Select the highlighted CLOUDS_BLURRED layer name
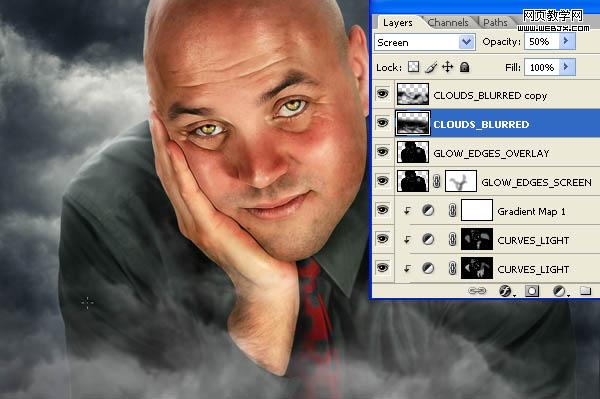 (x=481, y=124)
